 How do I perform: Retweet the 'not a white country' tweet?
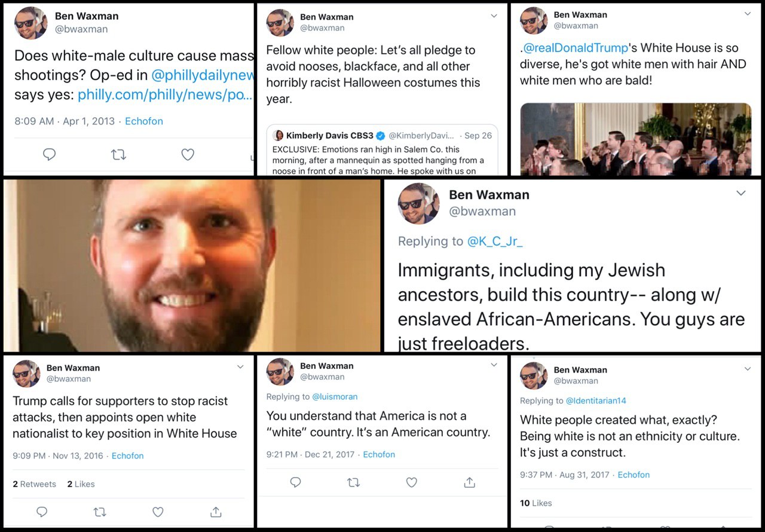353,482
